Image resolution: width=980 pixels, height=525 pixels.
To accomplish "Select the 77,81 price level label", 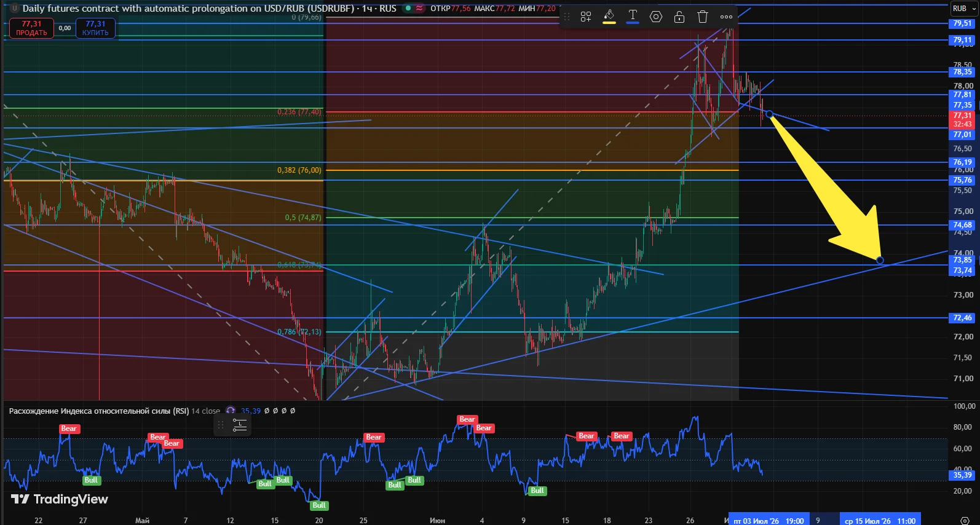I will (963, 95).
